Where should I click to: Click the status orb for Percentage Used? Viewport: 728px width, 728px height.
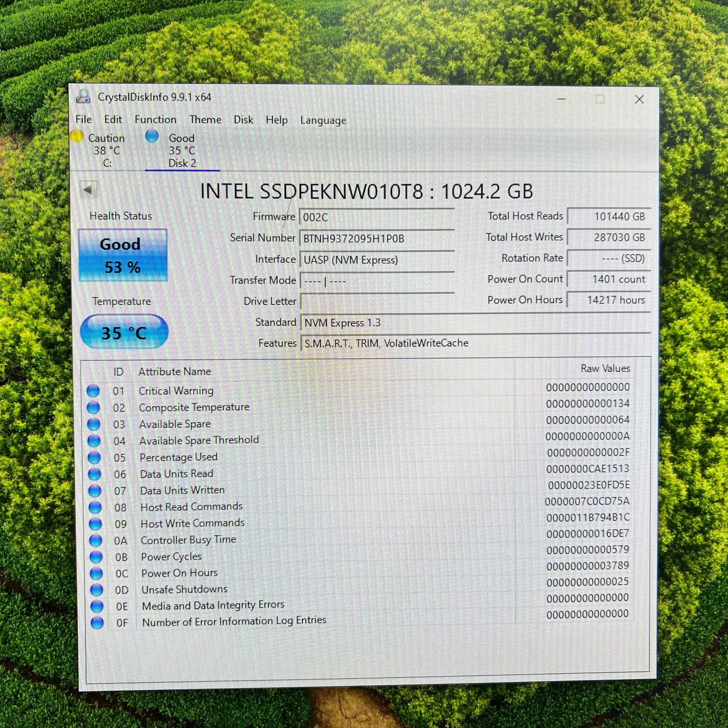94,457
